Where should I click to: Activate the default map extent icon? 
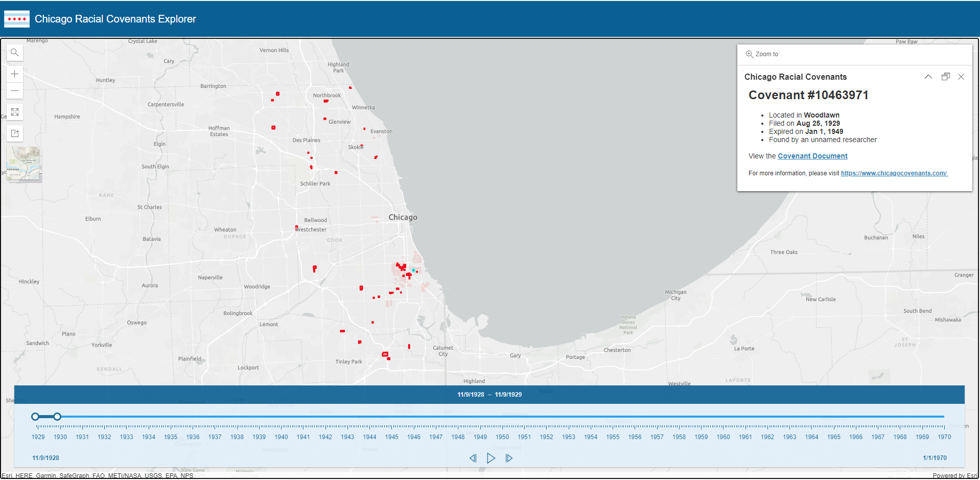14,111
